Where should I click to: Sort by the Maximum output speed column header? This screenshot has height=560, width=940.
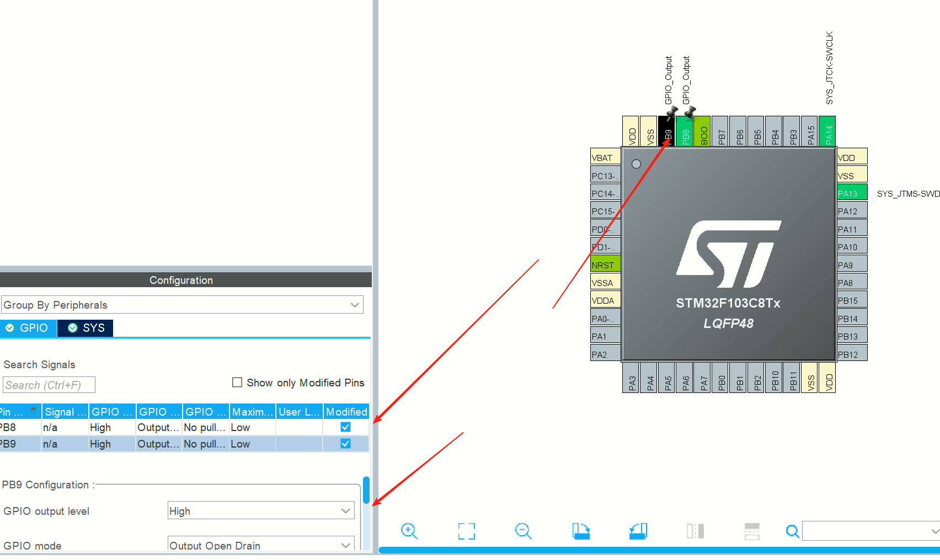252,412
